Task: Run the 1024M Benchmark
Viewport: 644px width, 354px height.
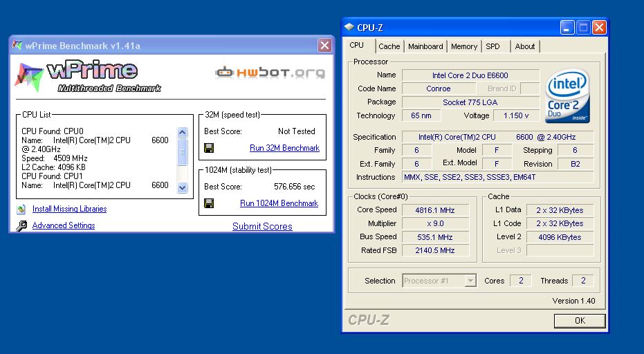Action: point(279,203)
